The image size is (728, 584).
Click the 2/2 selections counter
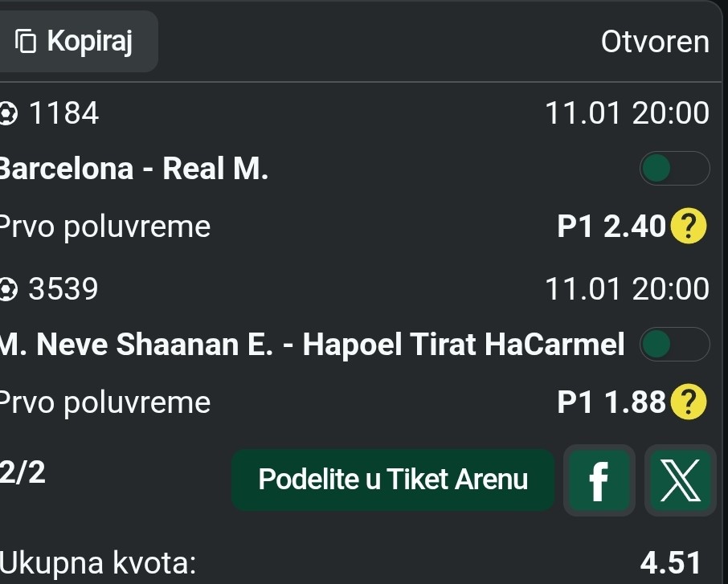click(22, 473)
